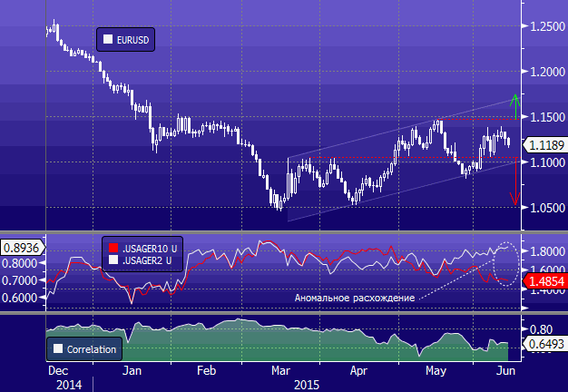Select the Correlation legend label
This screenshot has height=392, width=568.
click(93, 348)
